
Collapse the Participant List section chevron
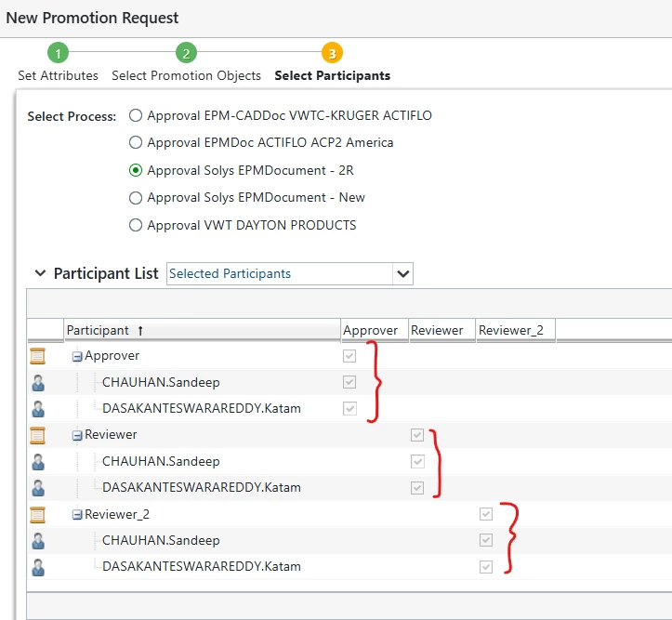40,273
